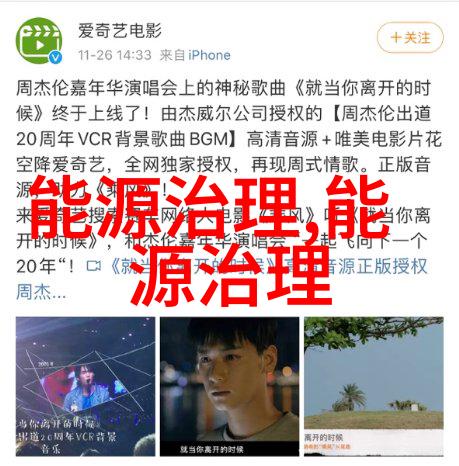The height and width of the screenshot is (466, 459).
Task: Click the 来自 label beside iPhone
Action: [173, 55]
